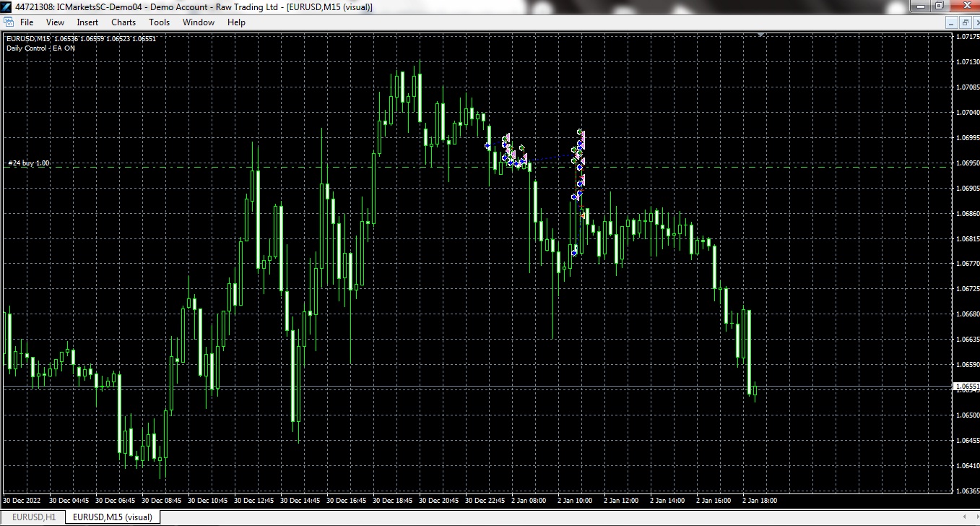980x526 pixels.
Task: Click the 30 Dec 2022 time label
Action: [22, 500]
